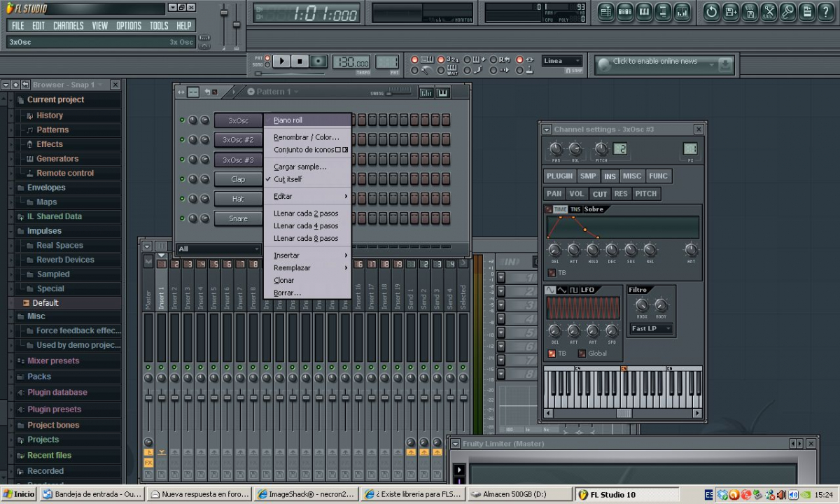Viewport: 840px width, 504px height.
Task: Open the Fast LP filter type dropdown
Action: pyautogui.click(x=651, y=328)
